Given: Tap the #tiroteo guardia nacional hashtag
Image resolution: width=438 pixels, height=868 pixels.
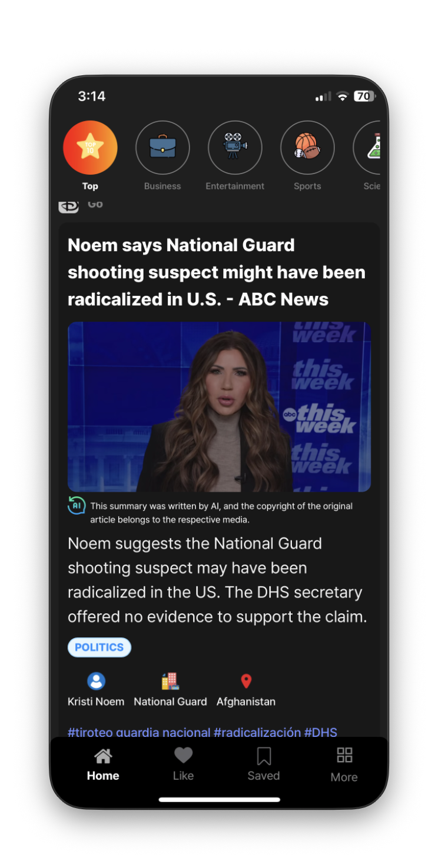Looking at the screenshot, I should click(139, 732).
